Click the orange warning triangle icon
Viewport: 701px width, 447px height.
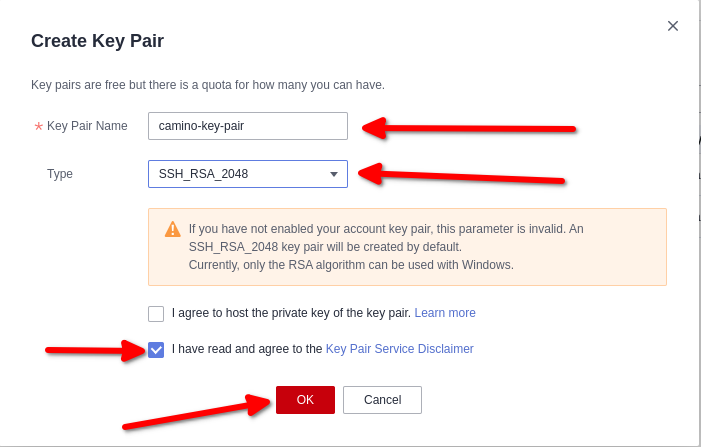pos(173,229)
